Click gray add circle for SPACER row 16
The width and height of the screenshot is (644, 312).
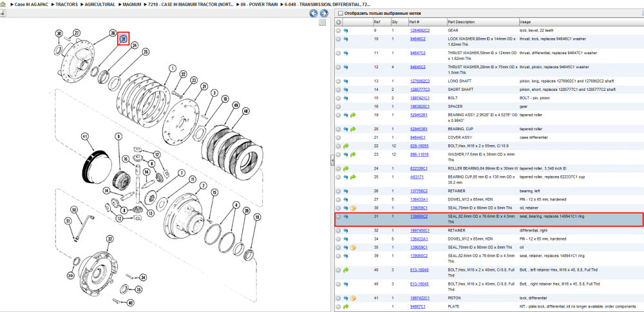tap(339, 106)
